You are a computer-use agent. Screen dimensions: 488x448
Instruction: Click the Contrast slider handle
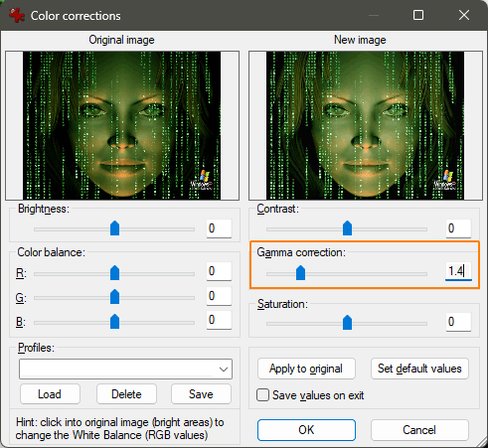[x=347, y=228]
